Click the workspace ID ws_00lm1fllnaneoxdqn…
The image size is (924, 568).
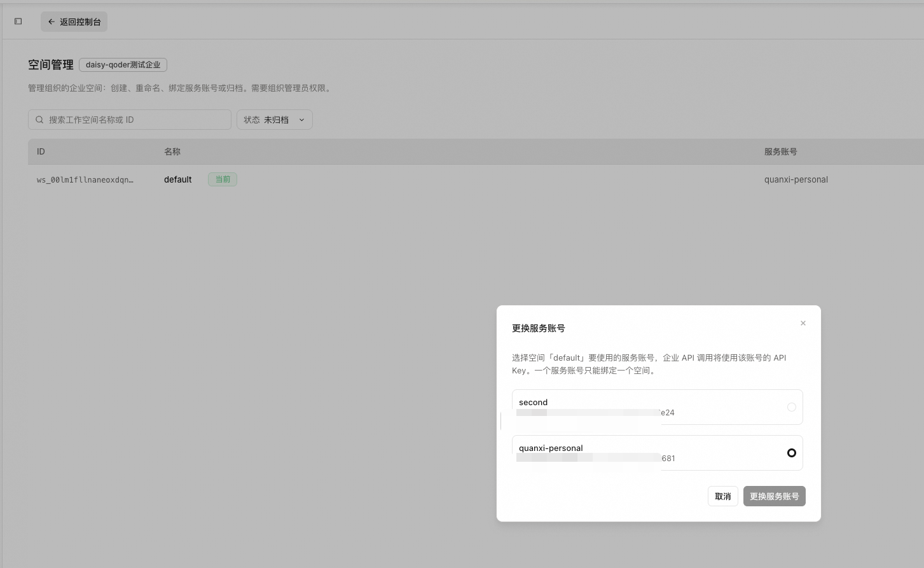(x=85, y=180)
